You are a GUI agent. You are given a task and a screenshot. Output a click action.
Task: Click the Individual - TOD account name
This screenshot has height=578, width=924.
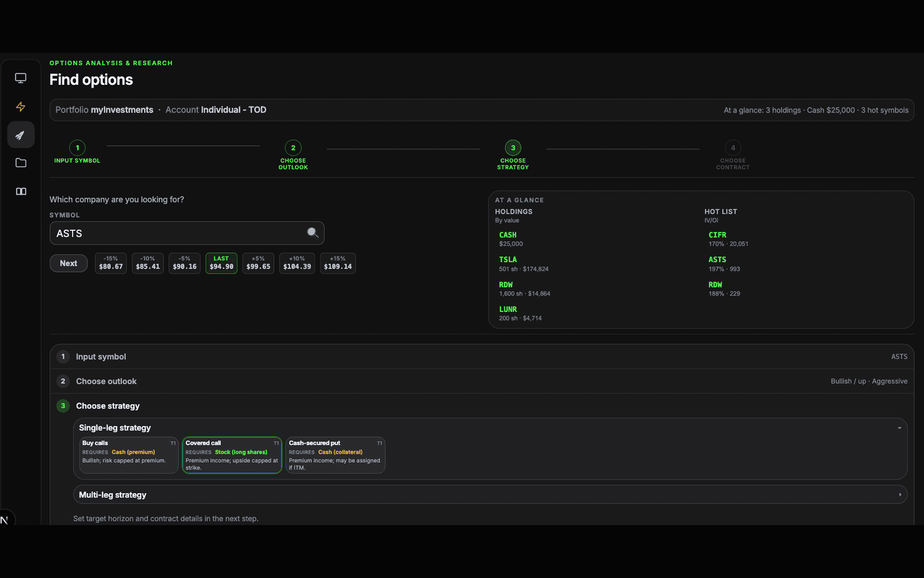pyautogui.click(x=234, y=110)
